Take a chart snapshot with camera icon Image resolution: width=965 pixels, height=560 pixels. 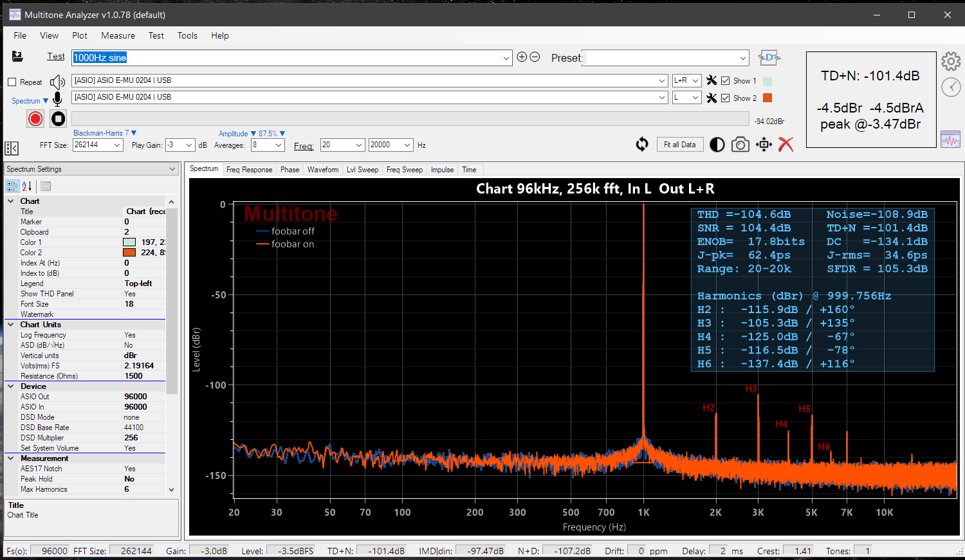tap(740, 145)
